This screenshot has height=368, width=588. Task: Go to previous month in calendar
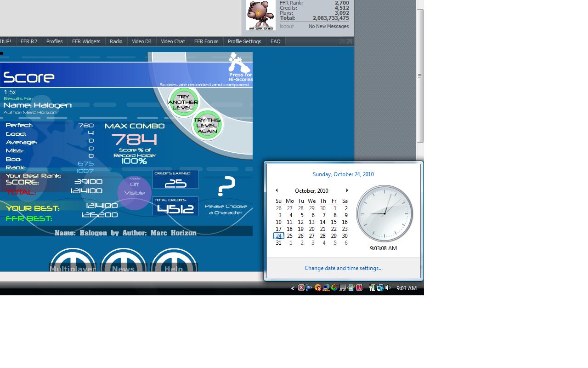tap(277, 190)
